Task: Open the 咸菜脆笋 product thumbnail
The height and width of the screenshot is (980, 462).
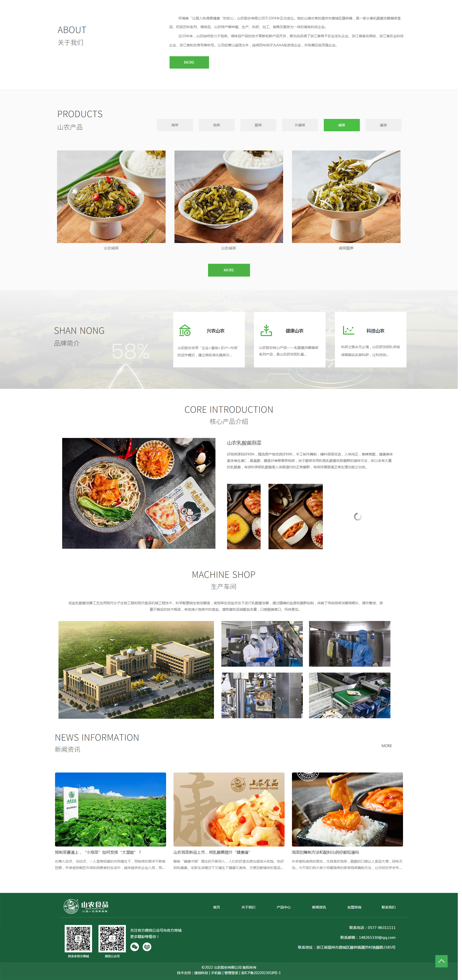Action: pyautogui.click(x=346, y=197)
